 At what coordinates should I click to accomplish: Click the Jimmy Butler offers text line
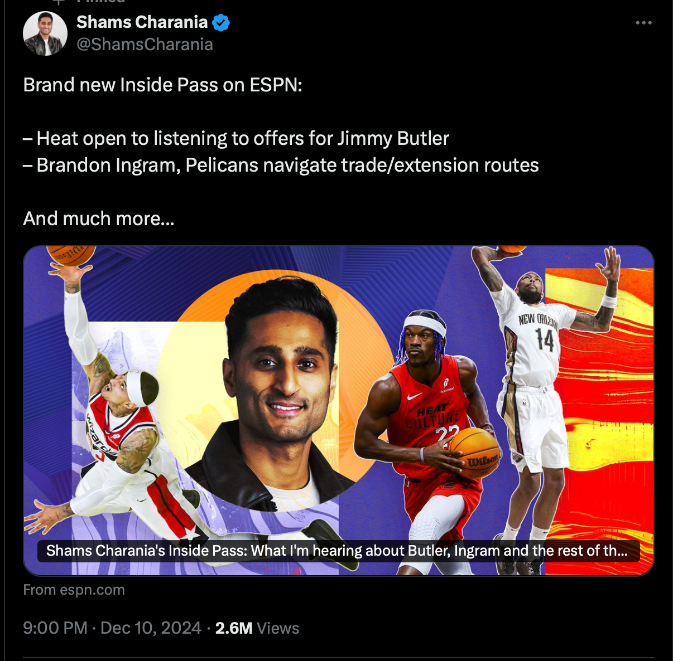[x=236, y=139]
